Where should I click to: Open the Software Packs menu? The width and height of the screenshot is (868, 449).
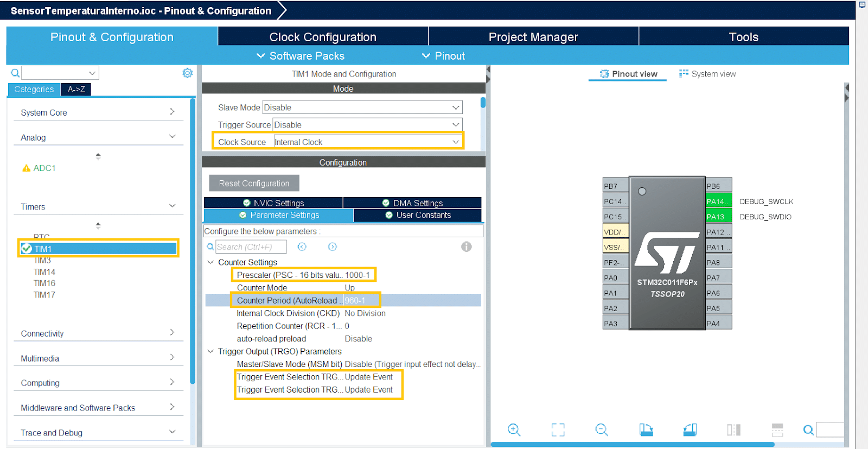coord(301,56)
